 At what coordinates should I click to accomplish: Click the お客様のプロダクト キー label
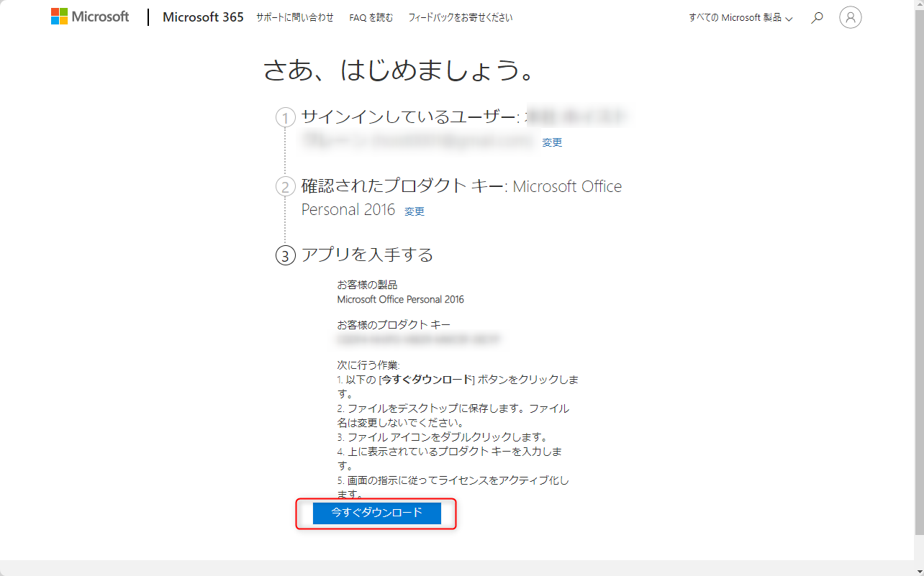coord(394,325)
